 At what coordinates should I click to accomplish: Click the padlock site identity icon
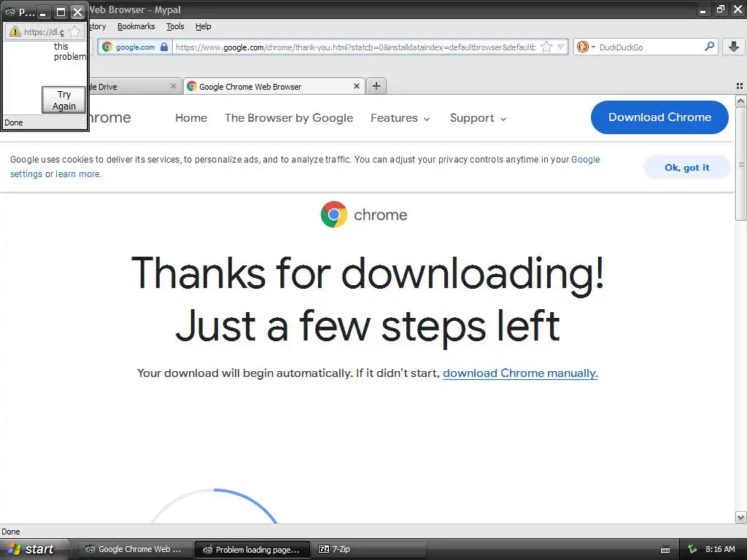pyautogui.click(x=164, y=47)
